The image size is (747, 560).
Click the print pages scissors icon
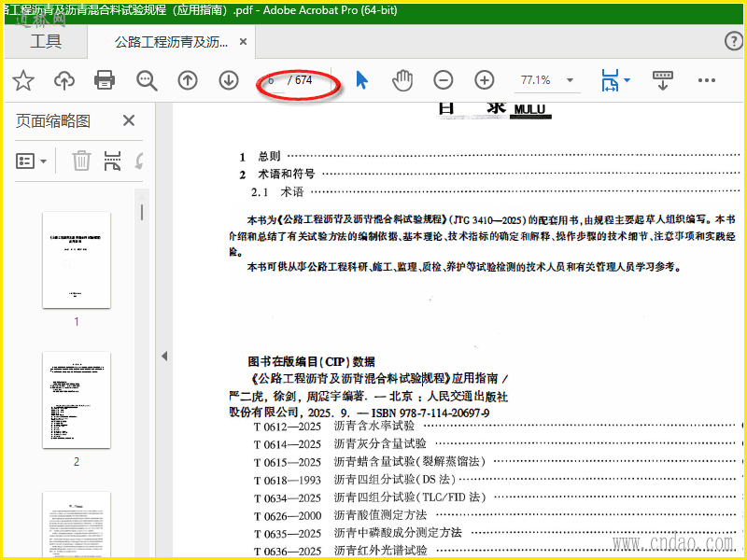pyautogui.click(x=112, y=161)
